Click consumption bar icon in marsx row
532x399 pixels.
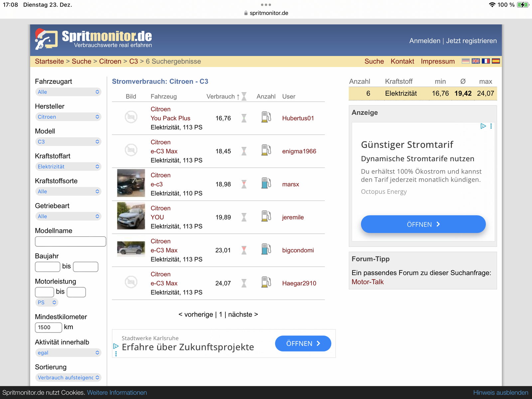[244, 184]
